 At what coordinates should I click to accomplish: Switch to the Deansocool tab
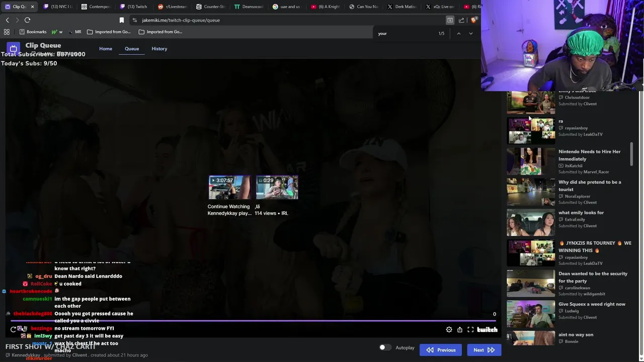click(249, 7)
